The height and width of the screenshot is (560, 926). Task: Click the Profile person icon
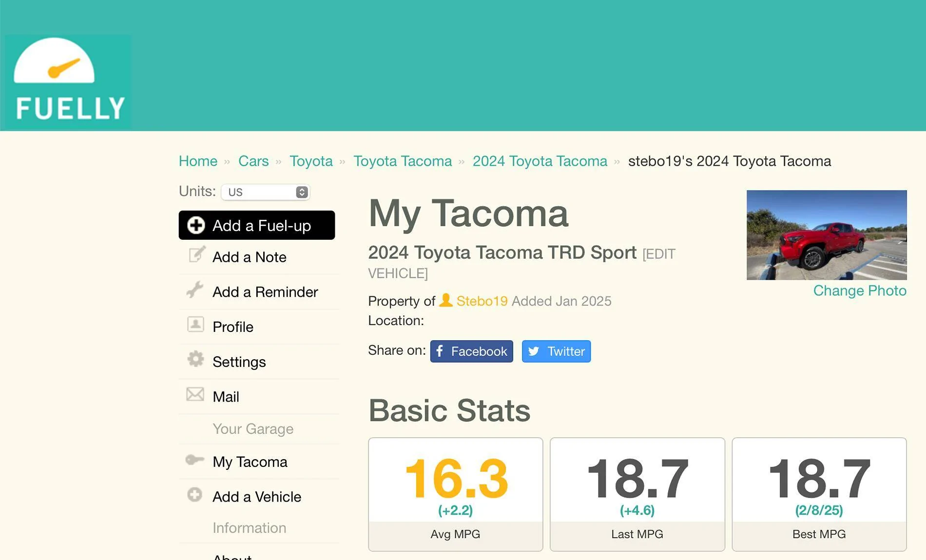tap(195, 325)
